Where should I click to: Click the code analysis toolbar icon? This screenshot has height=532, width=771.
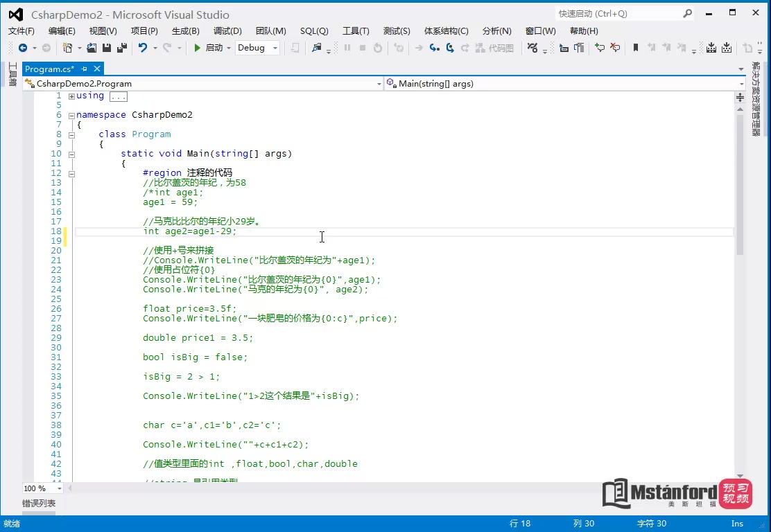[x=532, y=48]
